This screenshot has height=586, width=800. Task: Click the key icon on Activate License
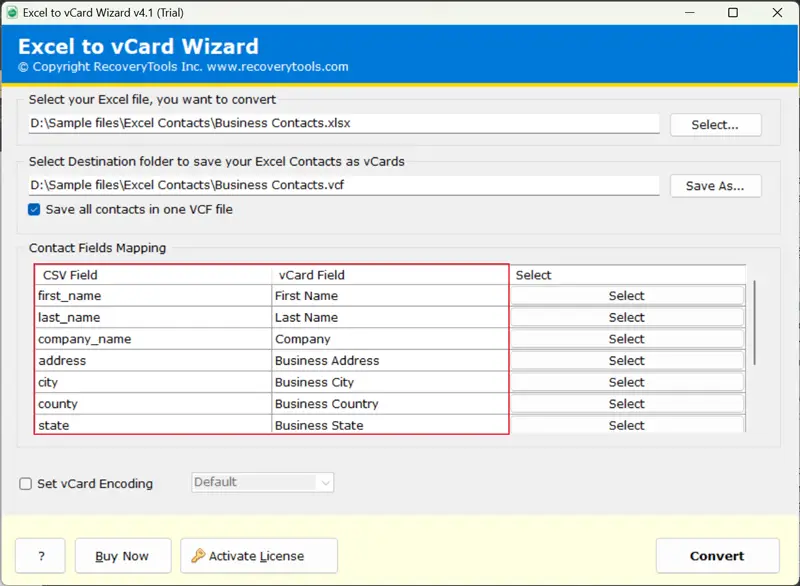tap(198, 556)
